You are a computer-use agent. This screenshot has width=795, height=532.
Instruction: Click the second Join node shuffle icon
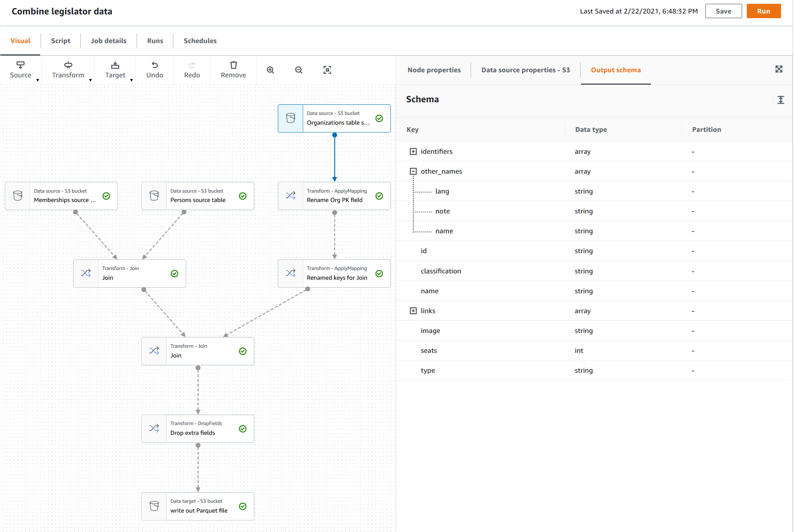tap(154, 351)
